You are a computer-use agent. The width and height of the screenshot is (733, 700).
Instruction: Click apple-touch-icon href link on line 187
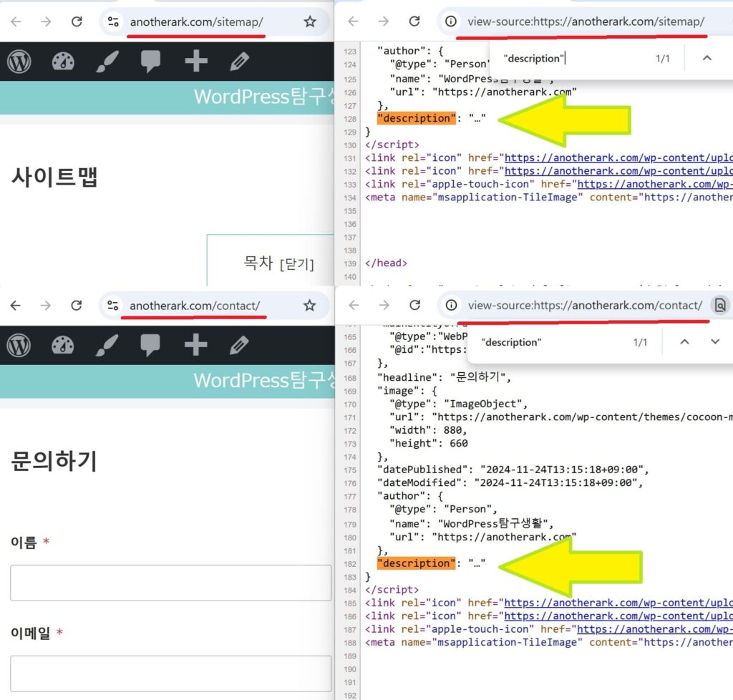tap(655, 629)
